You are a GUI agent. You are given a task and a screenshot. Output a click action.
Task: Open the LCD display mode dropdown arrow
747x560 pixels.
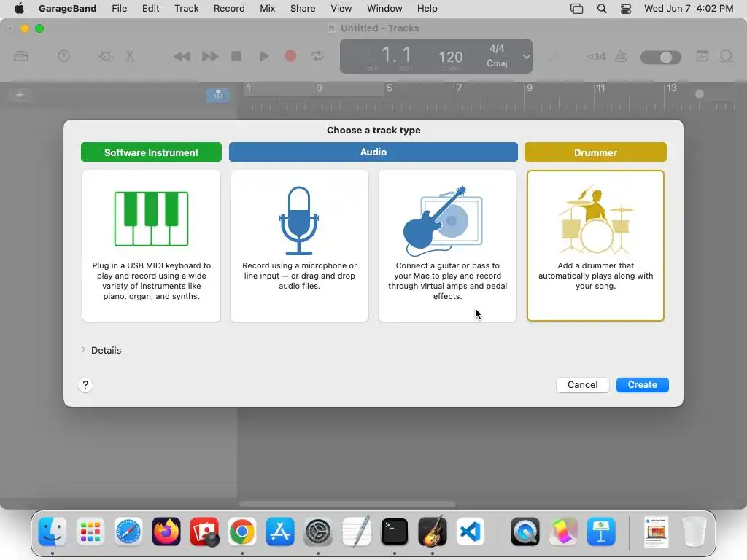(x=526, y=57)
